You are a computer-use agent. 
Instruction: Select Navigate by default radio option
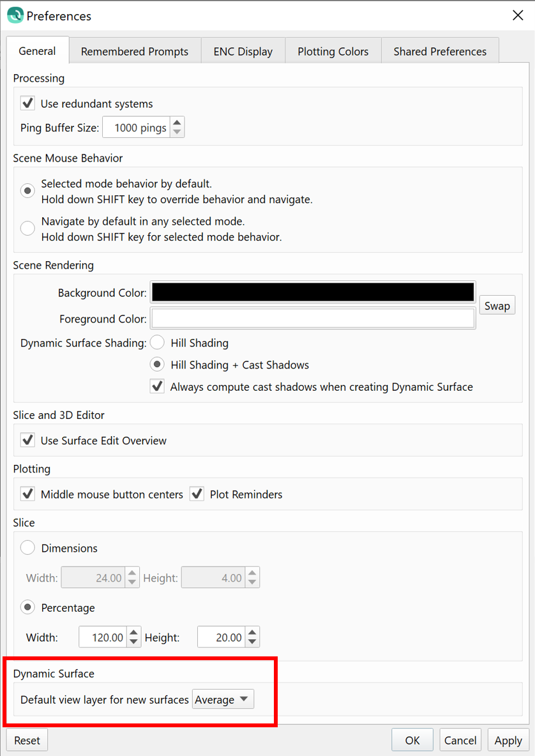click(28, 228)
